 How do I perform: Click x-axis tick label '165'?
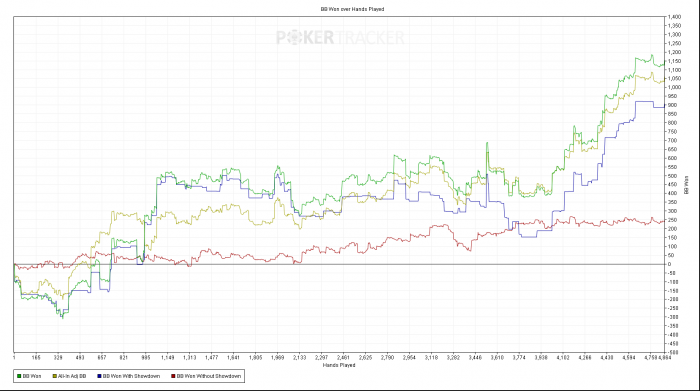click(36, 358)
